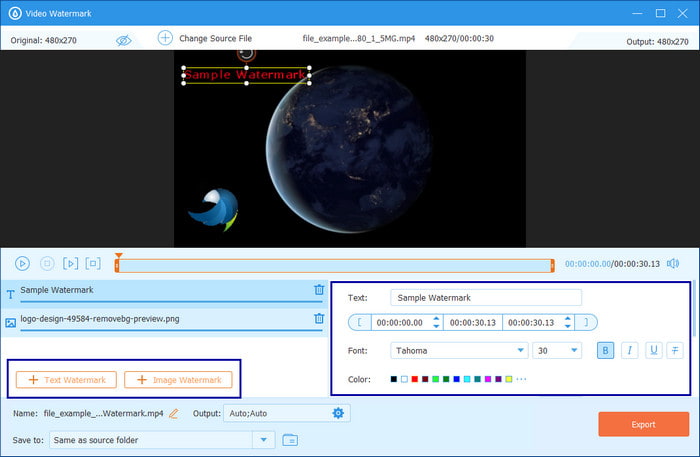
Task: Expand the Save to folder dropdown
Action: point(263,439)
